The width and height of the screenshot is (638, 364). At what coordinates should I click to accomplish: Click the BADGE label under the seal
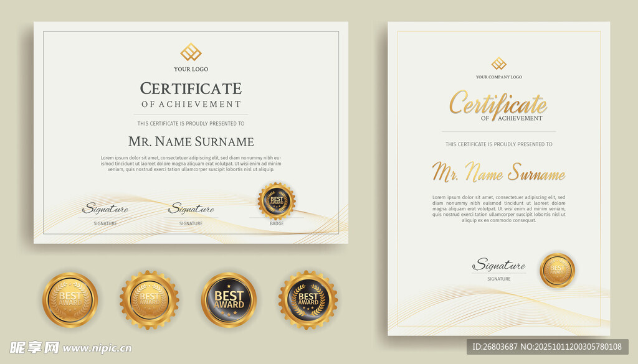click(x=277, y=223)
